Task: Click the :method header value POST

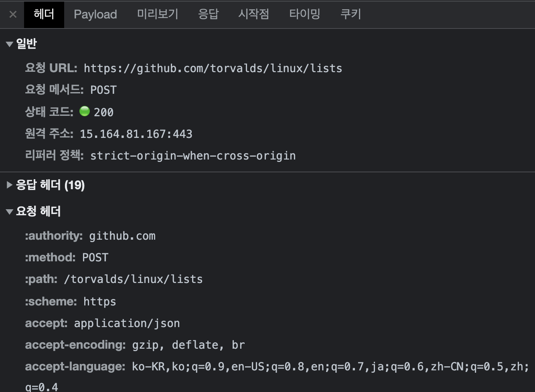Action: (x=95, y=258)
